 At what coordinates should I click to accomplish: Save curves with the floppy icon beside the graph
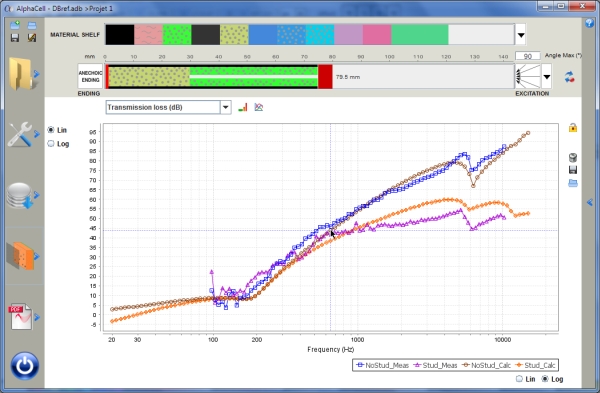pos(573,170)
